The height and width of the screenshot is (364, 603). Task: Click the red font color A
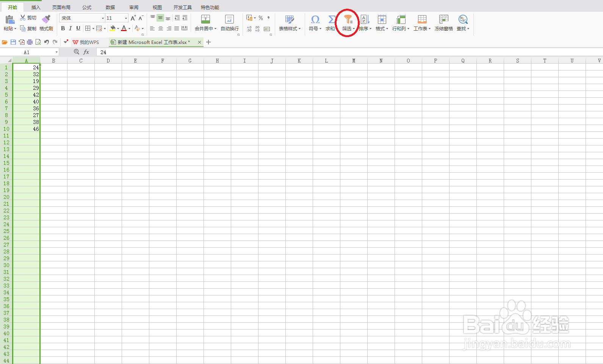coord(124,28)
